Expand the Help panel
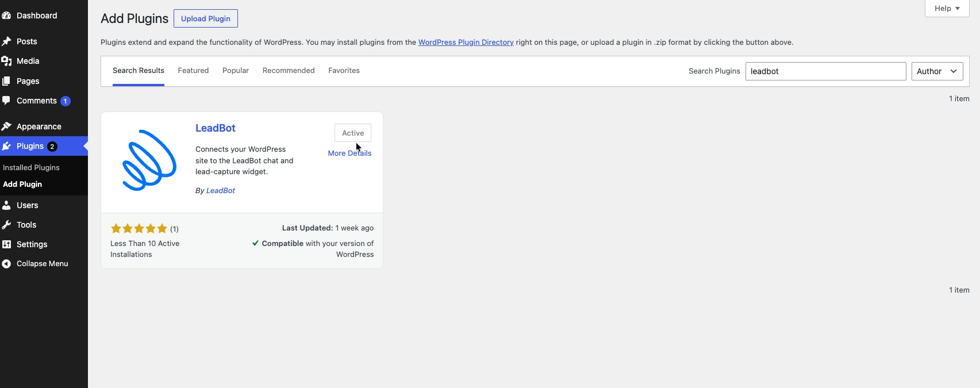980x388 pixels. click(x=947, y=9)
